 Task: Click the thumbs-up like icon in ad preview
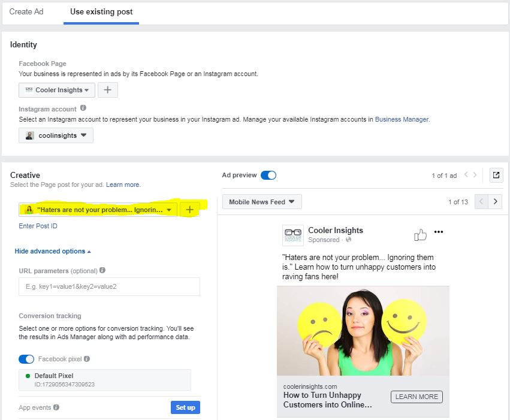tap(420, 234)
